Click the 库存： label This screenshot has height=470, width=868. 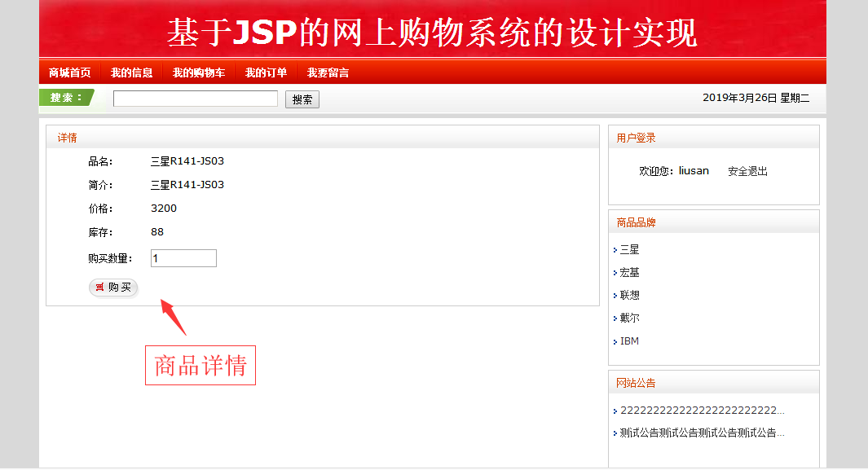click(x=101, y=232)
